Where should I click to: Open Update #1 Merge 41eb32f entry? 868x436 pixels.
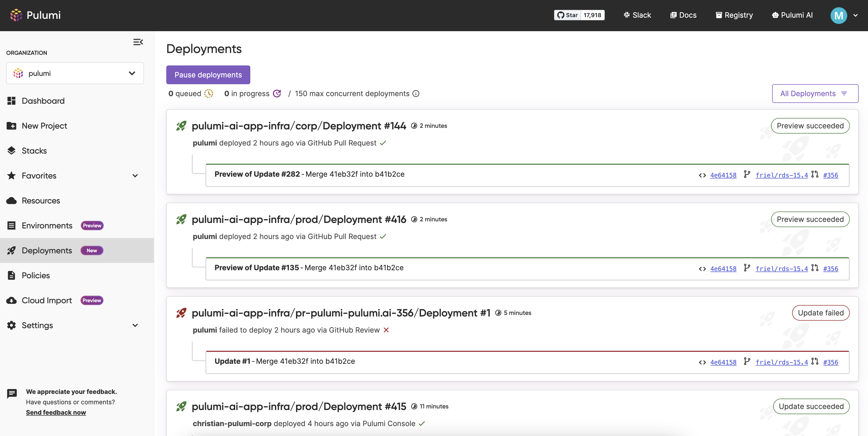[x=285, y=361]
